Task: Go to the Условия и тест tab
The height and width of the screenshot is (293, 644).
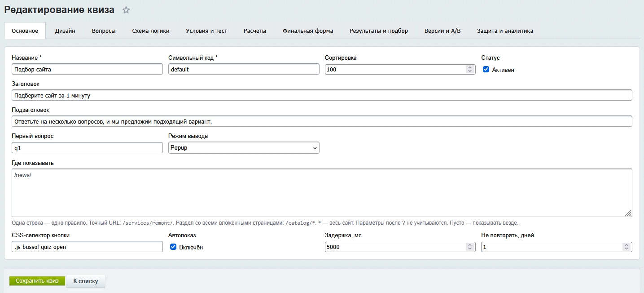Action: [206, 31]
